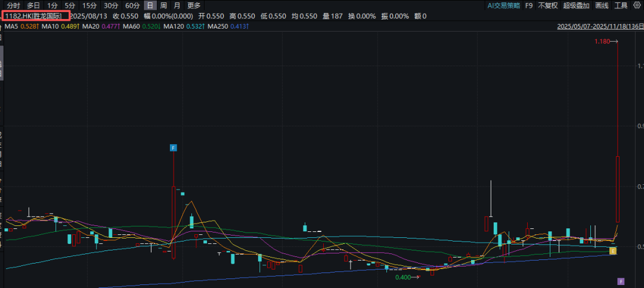The height and width of the screenshot is (288, 644).
Task: Expand the 更多 periods dropdown
Action: coord(194,5)
